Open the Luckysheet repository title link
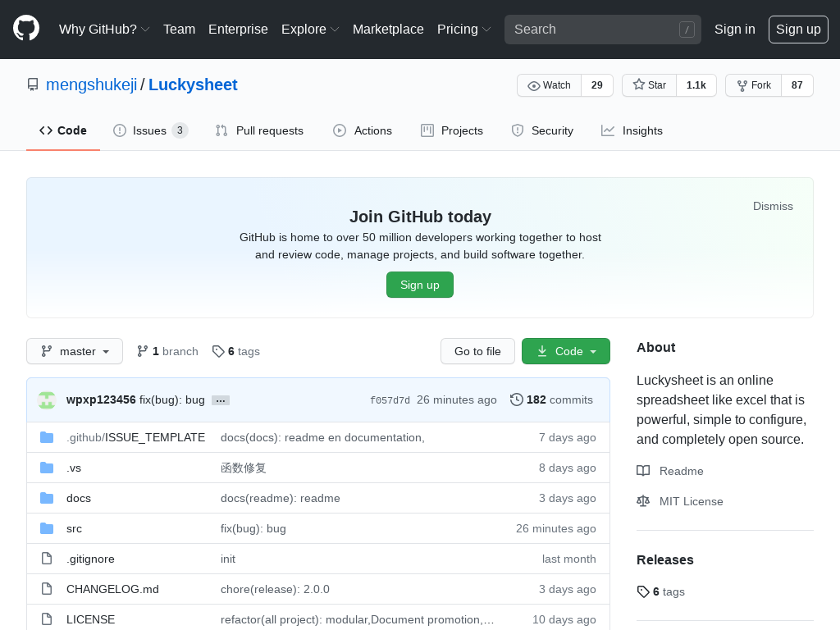 pos(193,84)
